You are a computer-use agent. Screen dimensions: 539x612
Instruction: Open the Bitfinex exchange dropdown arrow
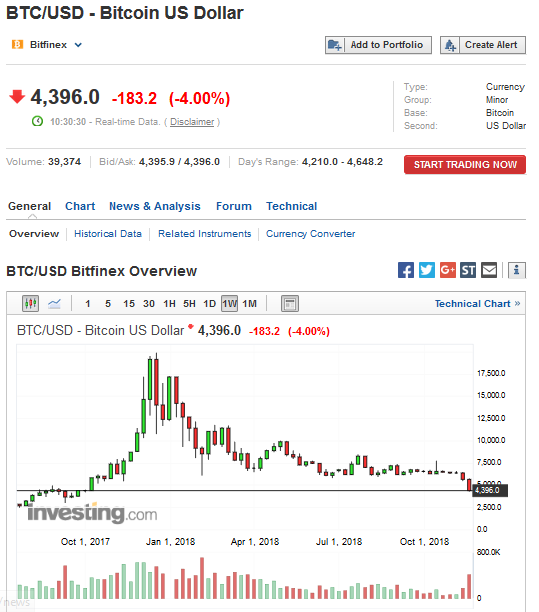click(x=78, y=45)
